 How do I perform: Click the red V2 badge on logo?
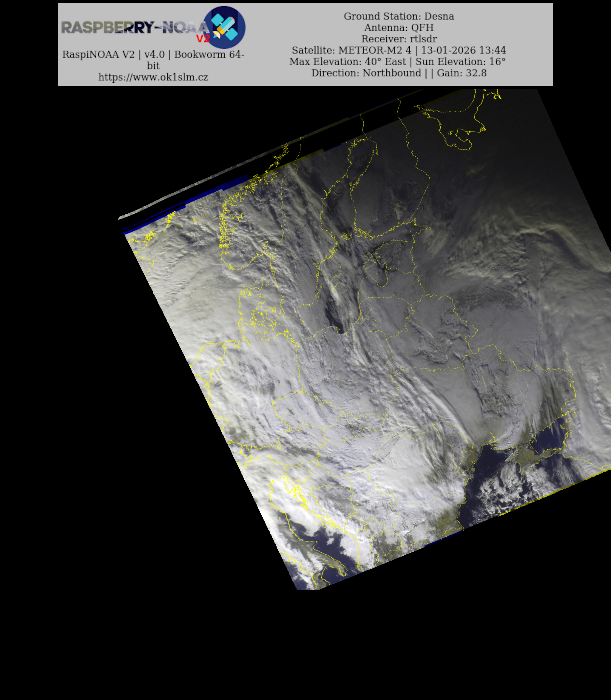tap(203, 39)
